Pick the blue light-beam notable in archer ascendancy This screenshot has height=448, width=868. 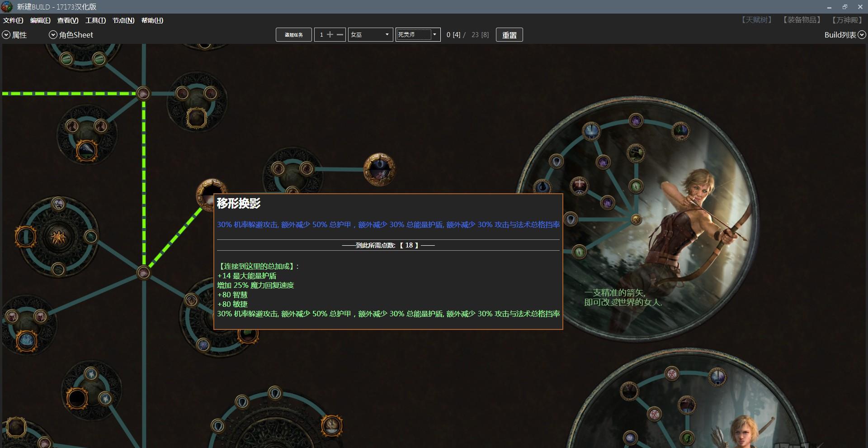[x=591, y=131]
